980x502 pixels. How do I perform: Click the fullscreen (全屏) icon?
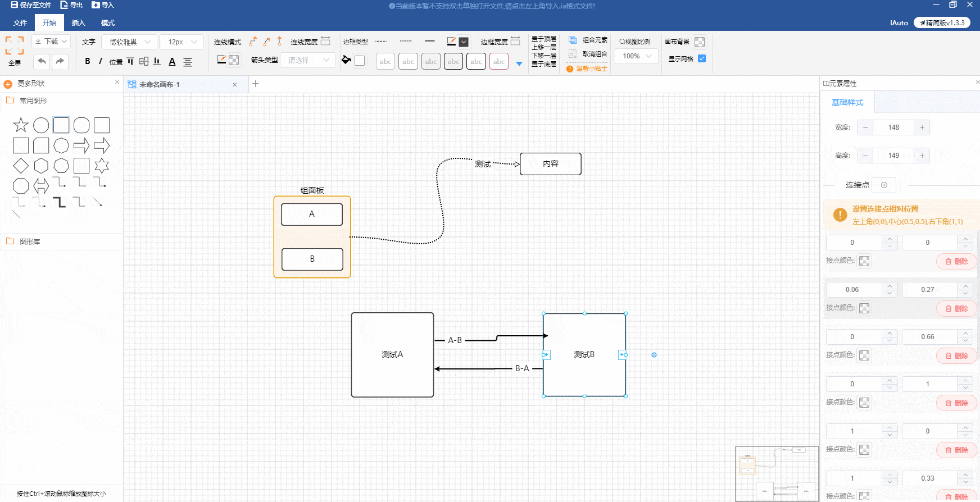(15, 45)
